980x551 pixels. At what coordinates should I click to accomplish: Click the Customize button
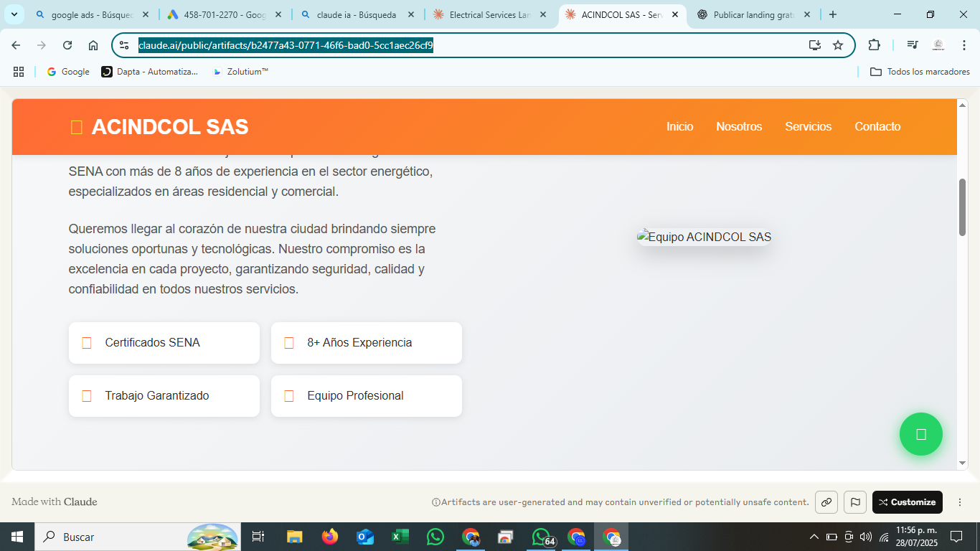click(x=908, y=502)
